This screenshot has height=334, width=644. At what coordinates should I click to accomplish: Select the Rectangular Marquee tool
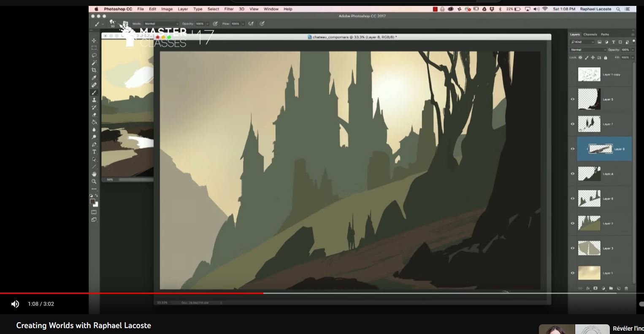(94, 48)
